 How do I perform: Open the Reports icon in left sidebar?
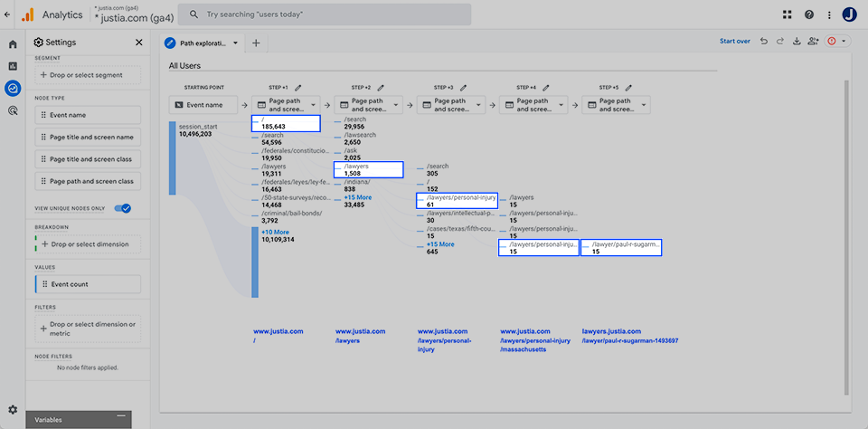point(13,66)
